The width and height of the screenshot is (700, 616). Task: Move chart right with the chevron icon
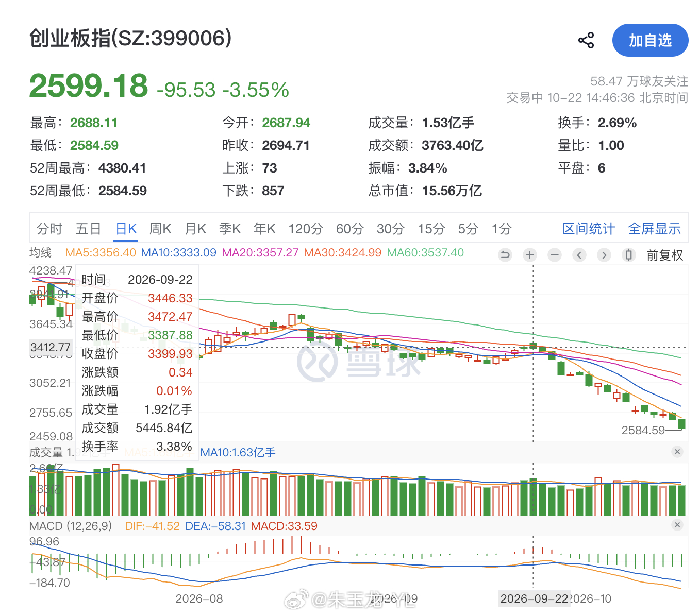604,254
